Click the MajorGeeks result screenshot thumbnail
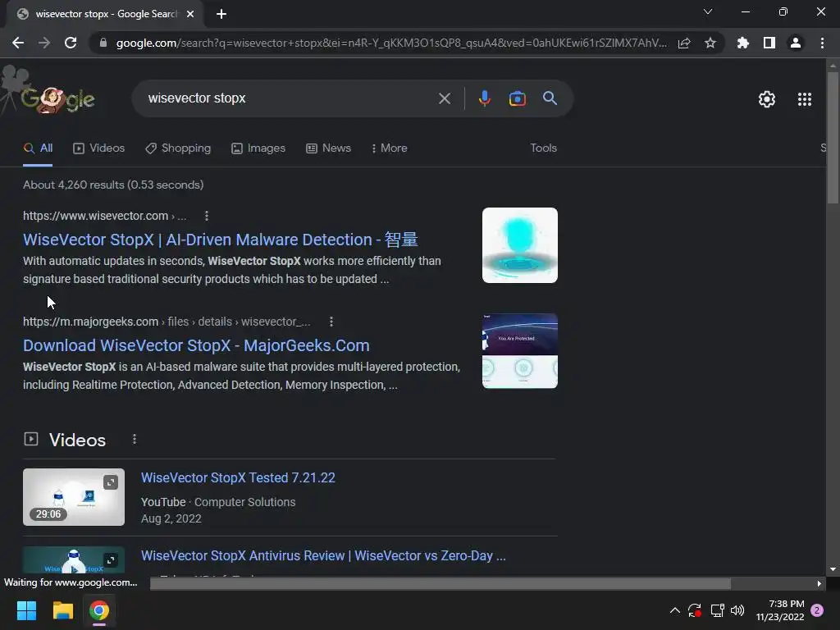 pos(519,351)
